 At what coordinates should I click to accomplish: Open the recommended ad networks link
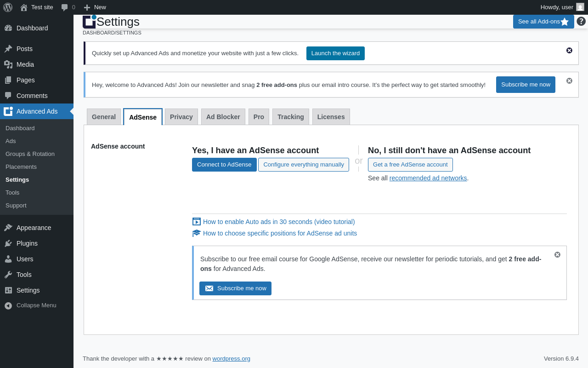428,178
